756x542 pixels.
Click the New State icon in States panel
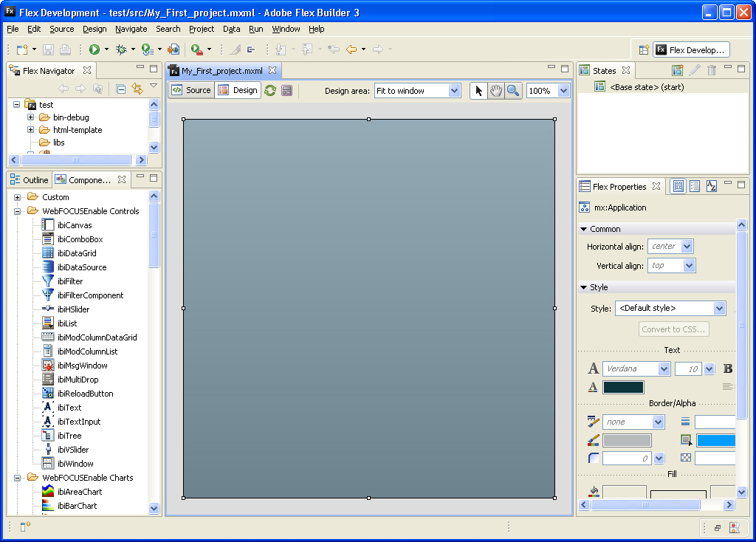[x=678, y=70]
